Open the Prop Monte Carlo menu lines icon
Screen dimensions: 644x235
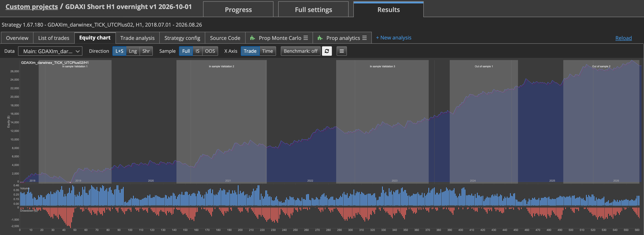point(305,38)
